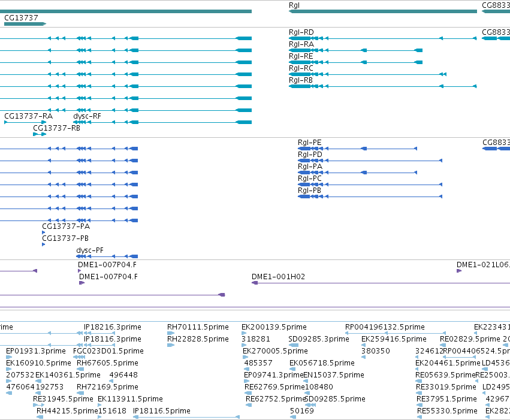Select the Rgl-PC protein label

click(x=310, y=179)
